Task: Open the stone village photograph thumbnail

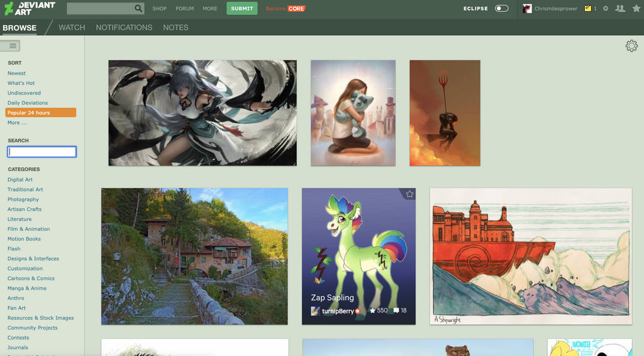Action: (x=195, y=256)
